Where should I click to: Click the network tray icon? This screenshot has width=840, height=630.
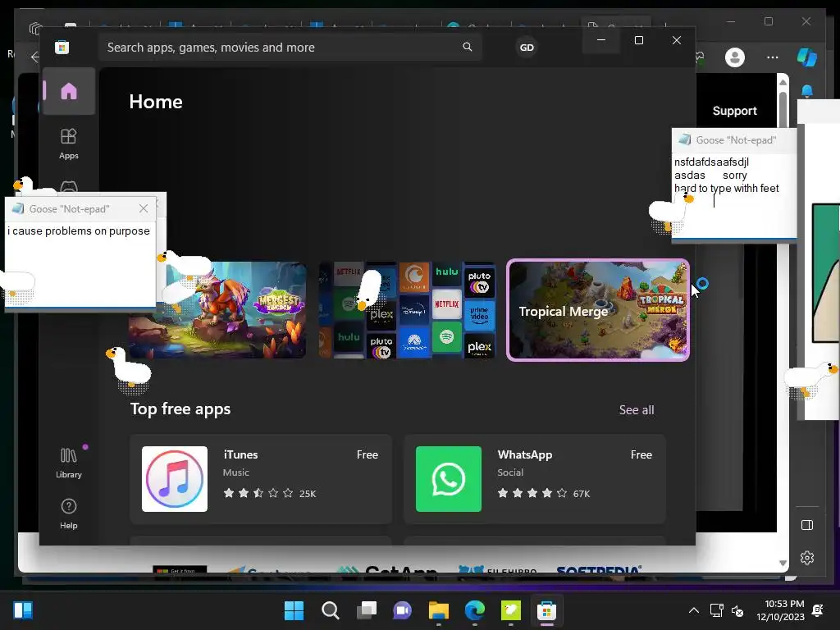tap(716, 610)
